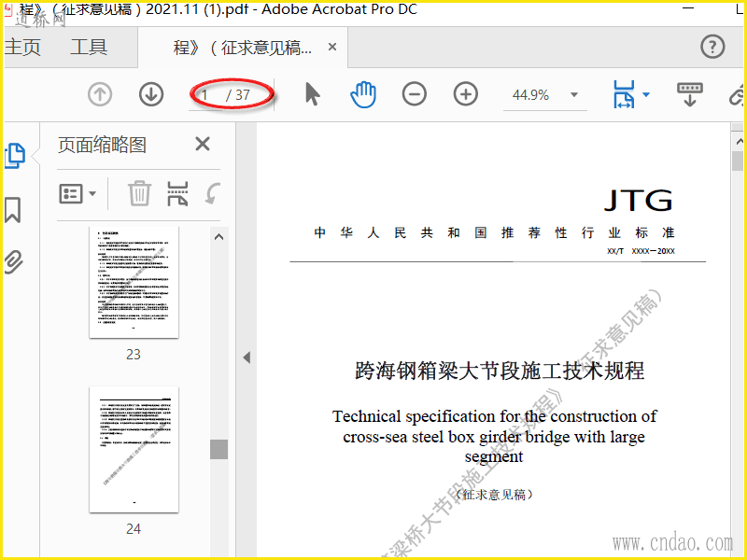Click document scrollbar up arrow
The image size is (747, 560).
coord(739,142)
